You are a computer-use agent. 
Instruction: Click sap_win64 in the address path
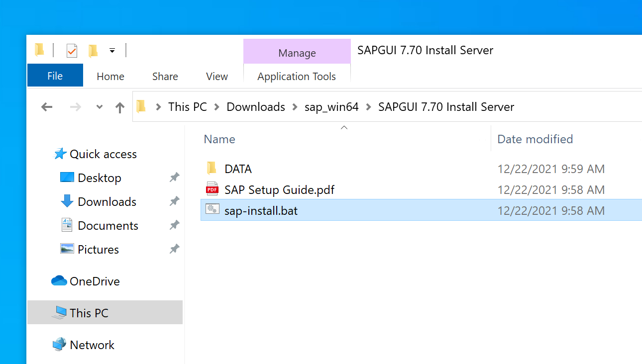pyautogui.click(x=331, y=107)
